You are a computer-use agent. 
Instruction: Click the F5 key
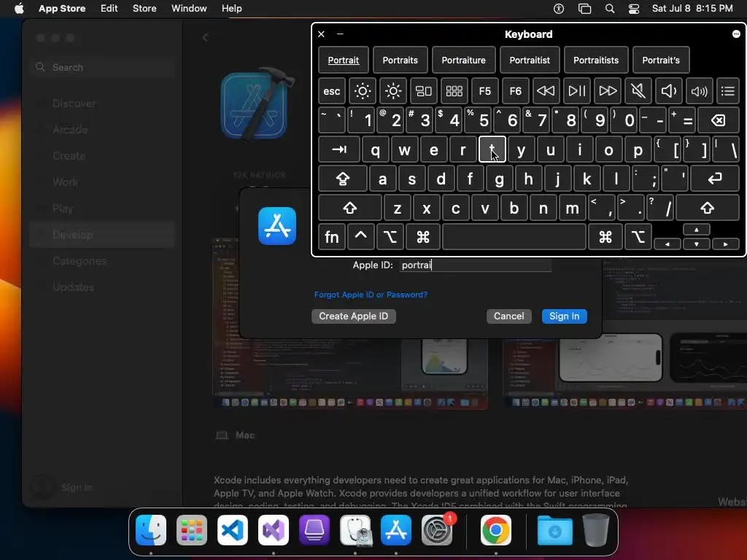[x=484, y=91]
